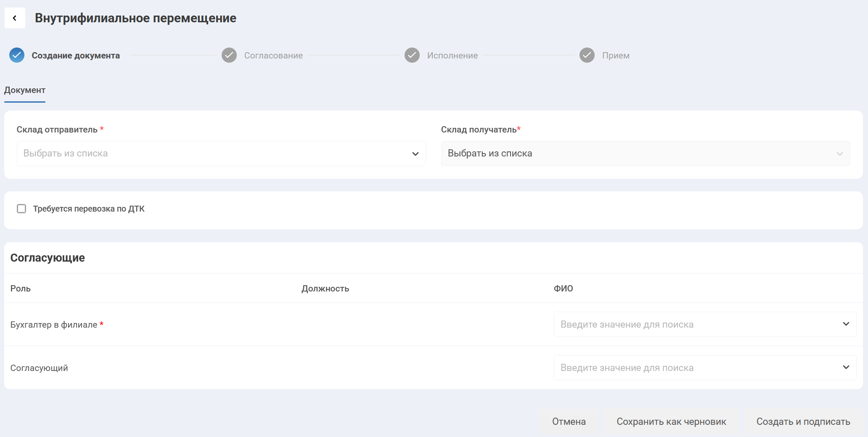Click the back arrow icon
Viewport: 868px width, 437px height.
point(15,18)
